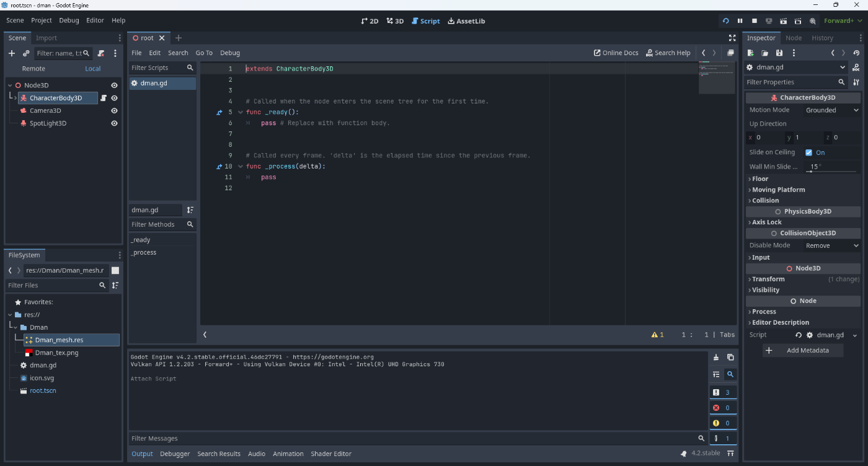The height and width of the screenshot is (466, 868).
Task: Hide Node3D via its eye icon
Action: pyautogui.click(x=114, y=86)
